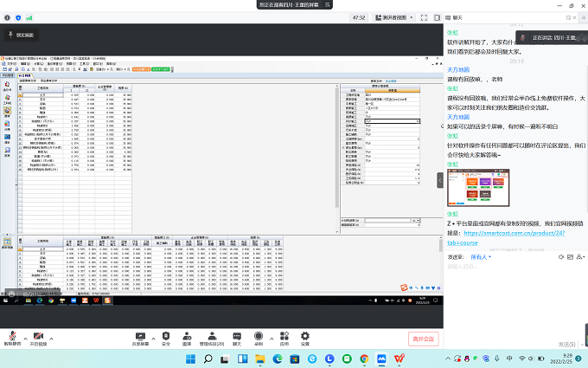Open Widgets from taskbar
Screen dimensions: 588x368
click(x=242, y=358)
